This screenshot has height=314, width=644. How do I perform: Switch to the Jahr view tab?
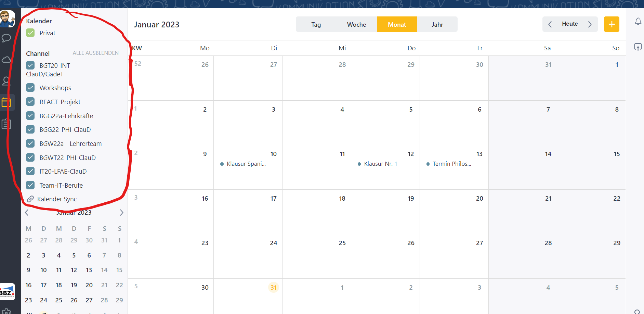pos(437,25)
